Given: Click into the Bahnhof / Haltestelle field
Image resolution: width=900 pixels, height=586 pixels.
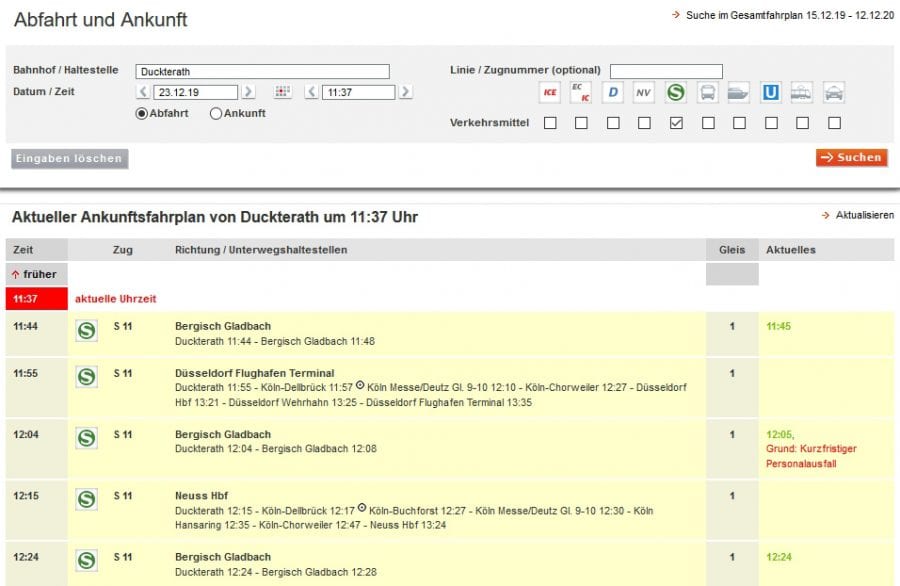Looking at the screenshot, I should point(262,71).
